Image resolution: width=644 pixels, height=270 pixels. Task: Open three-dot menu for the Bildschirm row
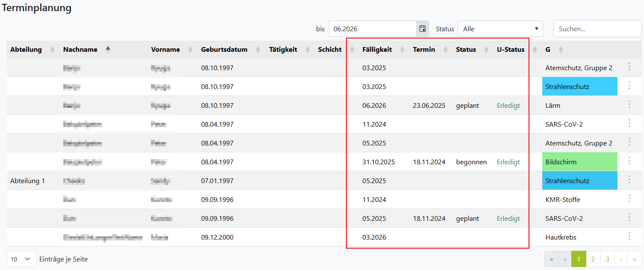click(x=629, y=161)
